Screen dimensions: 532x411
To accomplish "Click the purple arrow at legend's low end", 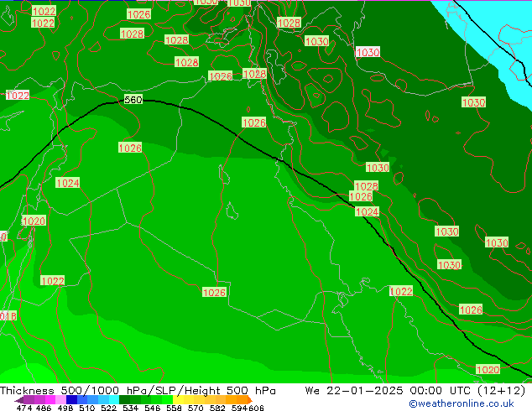I will click(x=18, y=400).
